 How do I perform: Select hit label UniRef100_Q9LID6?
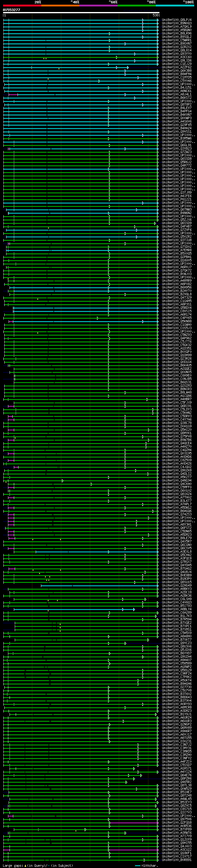tap(177, 61)
